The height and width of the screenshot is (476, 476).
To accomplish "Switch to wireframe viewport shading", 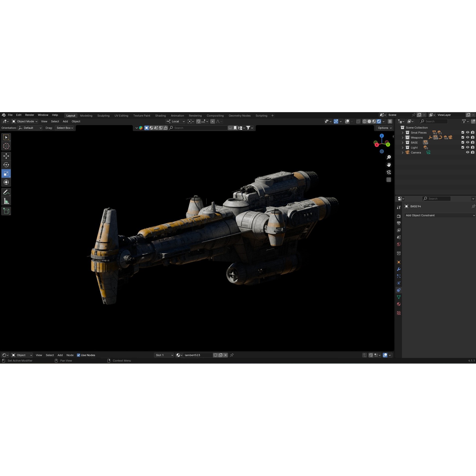I will [x=365, y=121].
